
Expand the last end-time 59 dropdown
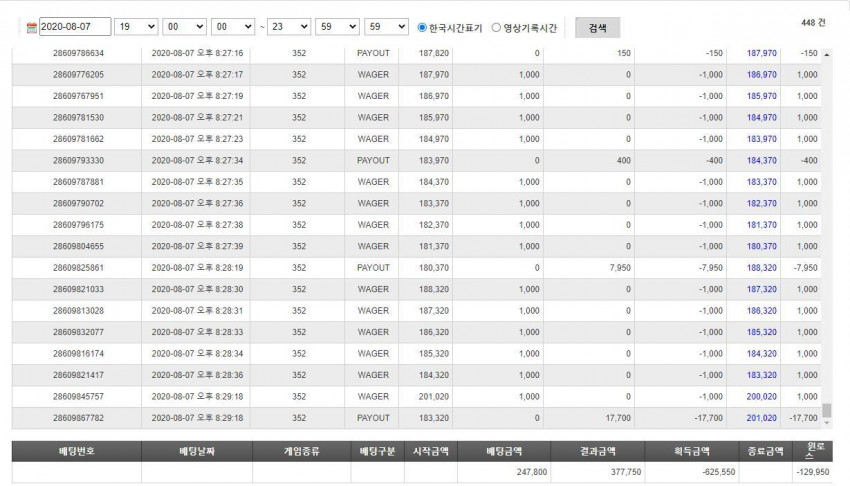[x=387, y=27]
